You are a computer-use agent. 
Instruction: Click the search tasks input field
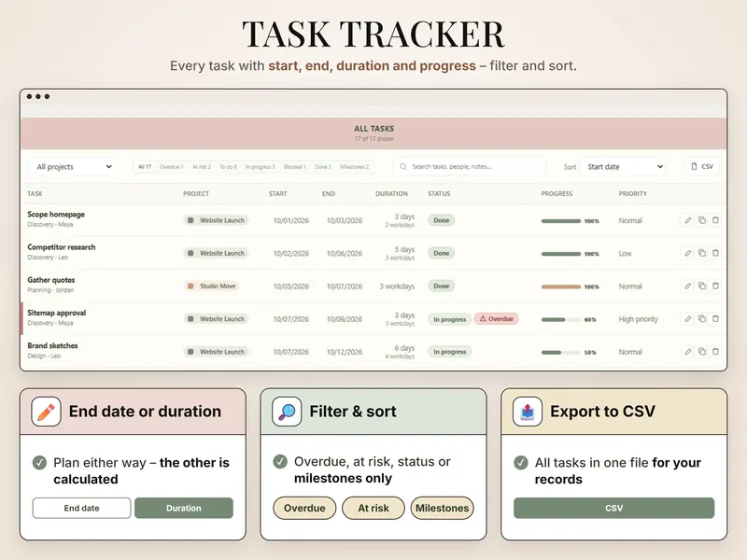coord(470,167)
